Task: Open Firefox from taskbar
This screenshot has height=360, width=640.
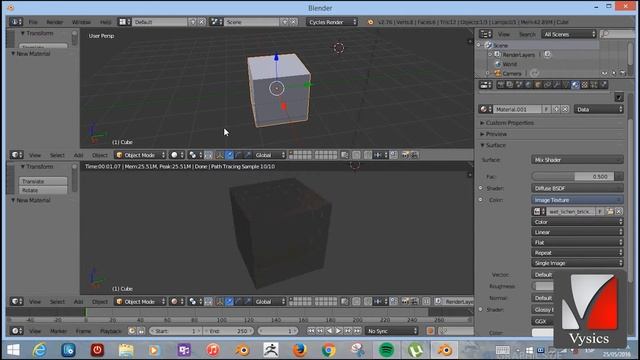Action: pos(300,350)
